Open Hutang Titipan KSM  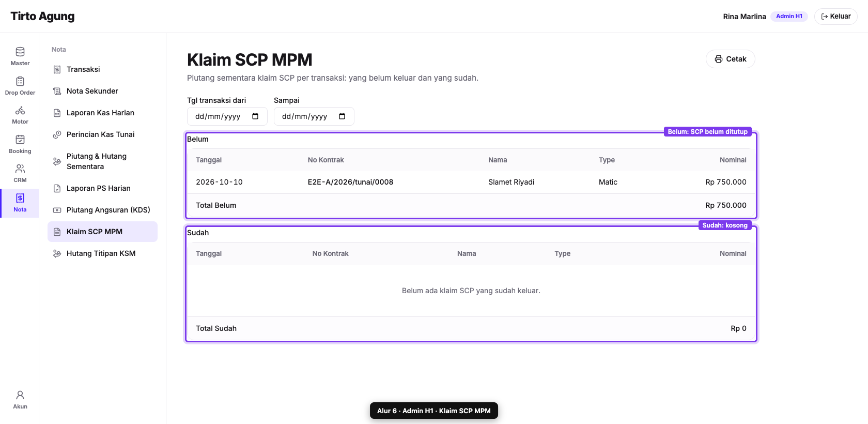click(102, 253)
